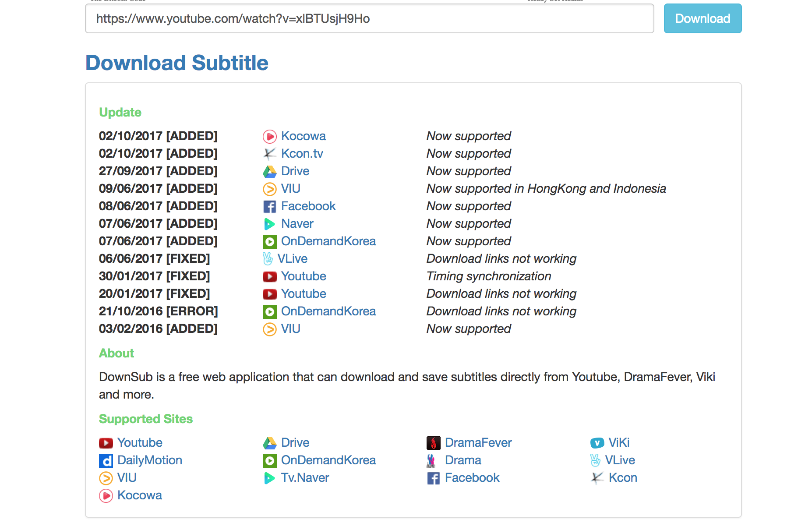This screenshot has height=530, width=812.
Task: Open the Download Subtitle heading link
Action: tap(177, 63)
